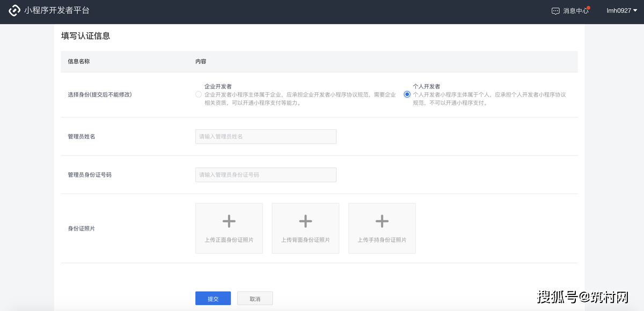Image resolution: width=644 pixels, height=311 pixels.
Task: Click the 管理员姓名 row label
Action: (x=82, y=137)
